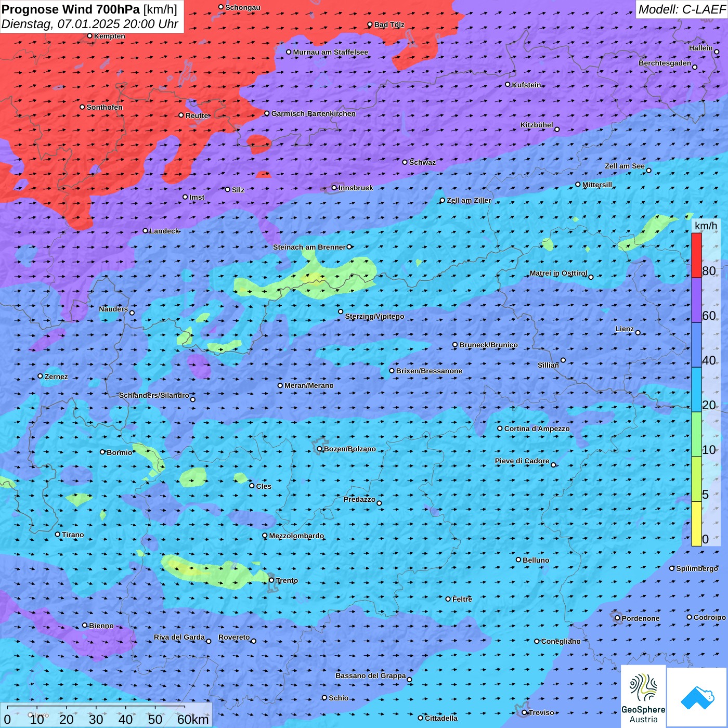Click the Spilimbergo city label
Viewport: 728px width, 728px height.
(x=697, y=568)
